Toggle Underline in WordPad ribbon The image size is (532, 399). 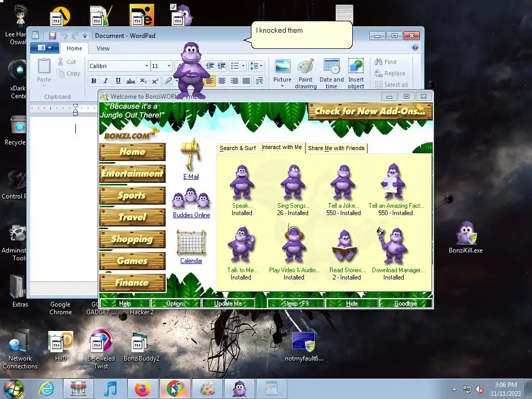click(x=118, y=81)
